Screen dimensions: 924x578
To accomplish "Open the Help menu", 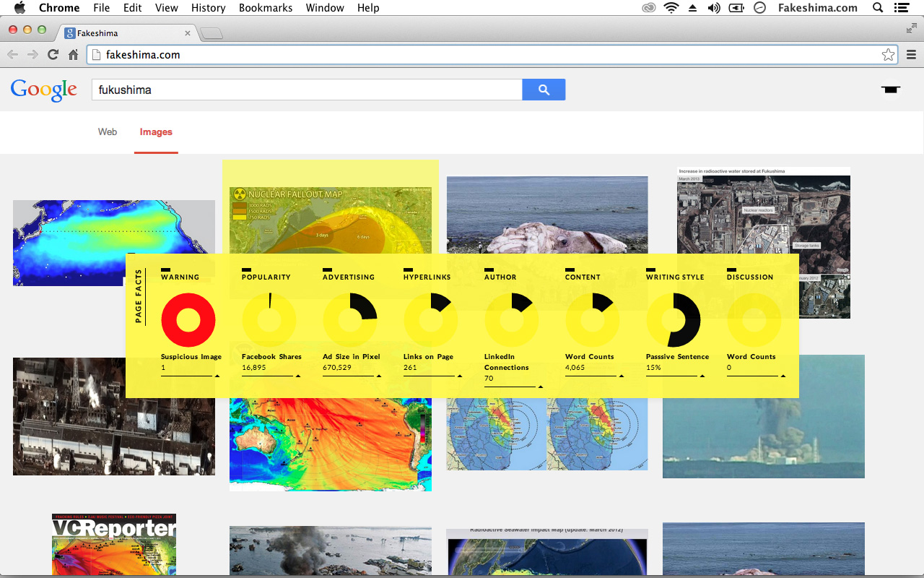I will click(368, 8).
